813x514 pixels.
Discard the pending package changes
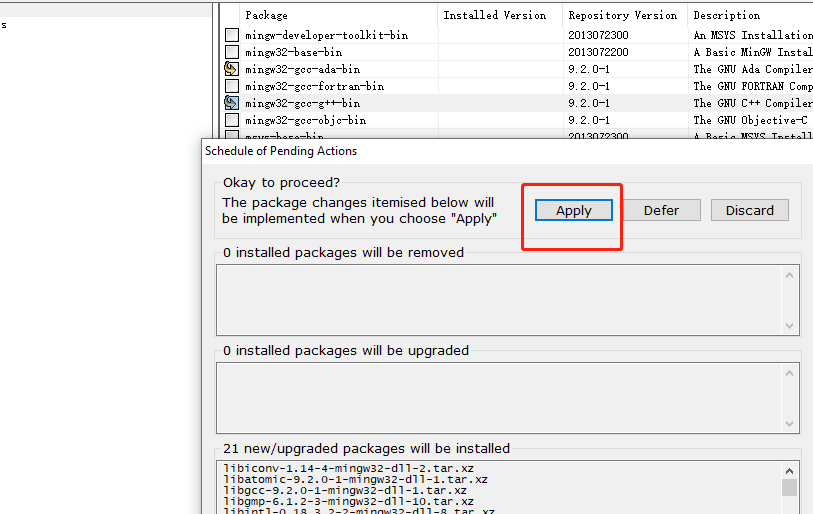coord(749,210)
